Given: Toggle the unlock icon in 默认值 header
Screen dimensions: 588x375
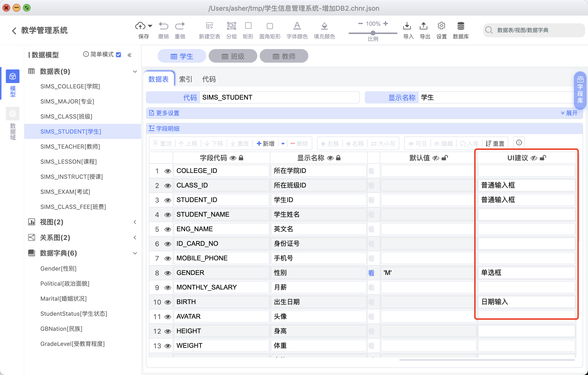Looking at the screenshot, I should 445,158.
